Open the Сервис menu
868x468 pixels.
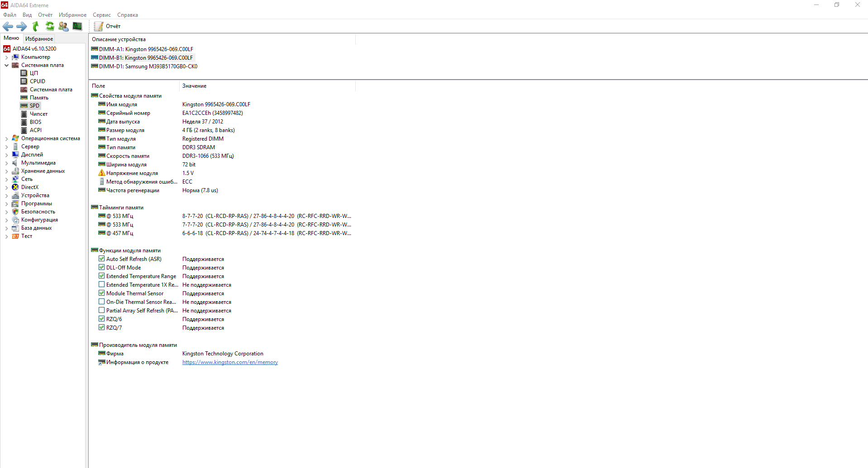pyautogui.click(x=102, y=15)
